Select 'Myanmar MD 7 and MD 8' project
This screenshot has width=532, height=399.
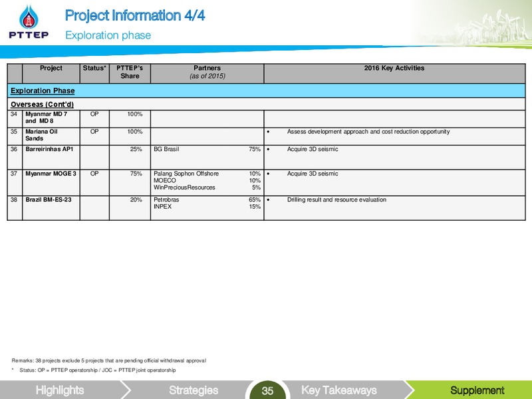pos(46,118)
